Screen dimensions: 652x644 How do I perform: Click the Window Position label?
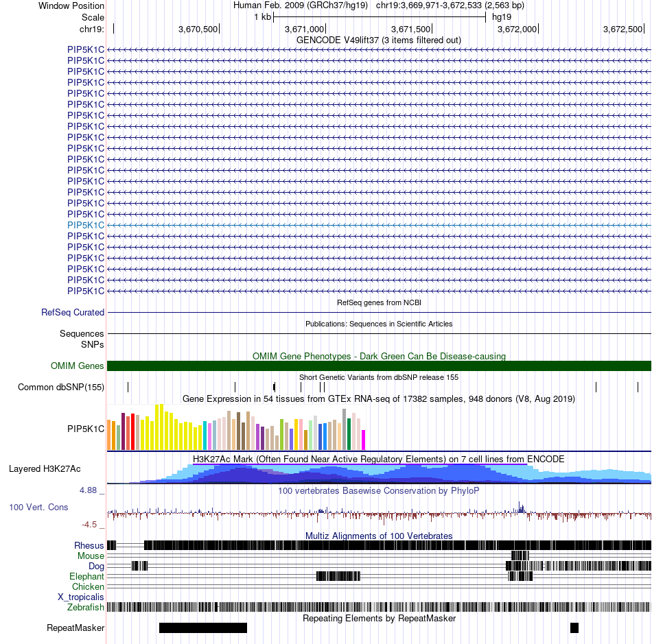click(x=71, y=5)
